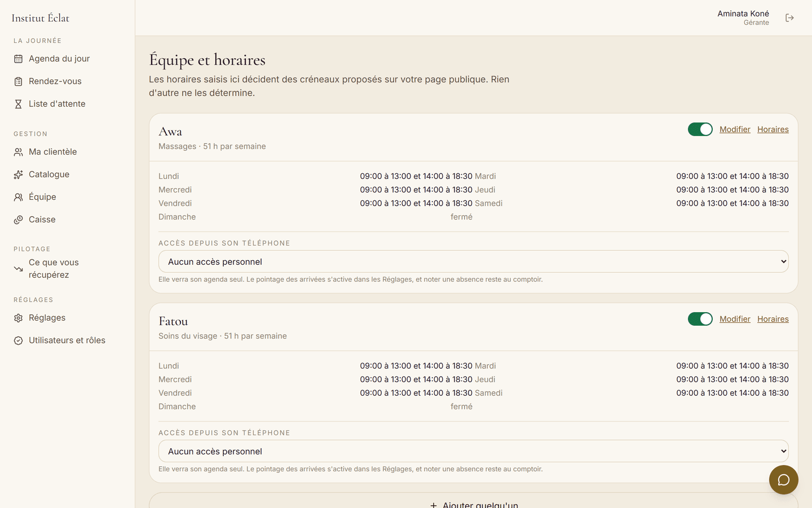This screenshot has width=812, height=508.
Task: Open the Catalogue section
Action: point(68,174)
